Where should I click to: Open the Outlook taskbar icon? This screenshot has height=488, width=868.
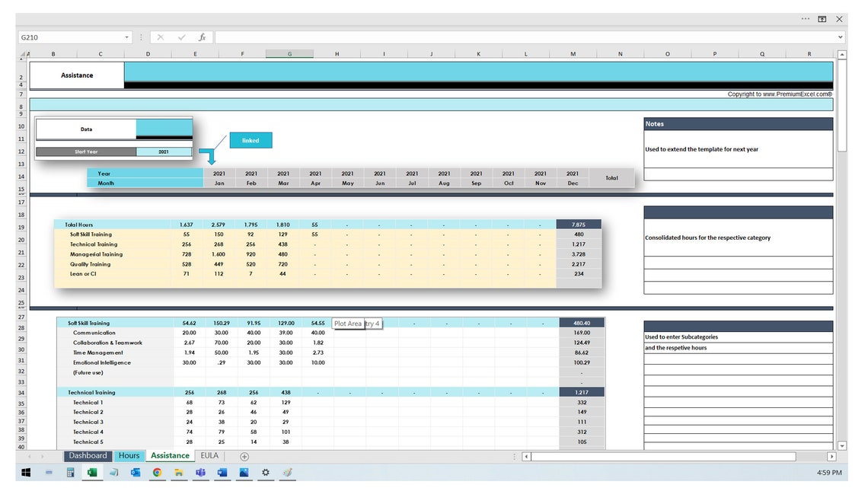(135, 473)
